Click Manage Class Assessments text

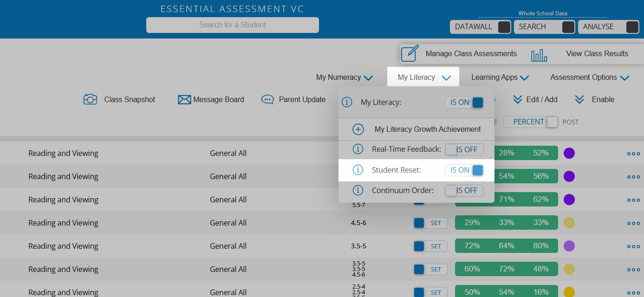[471, 53]
